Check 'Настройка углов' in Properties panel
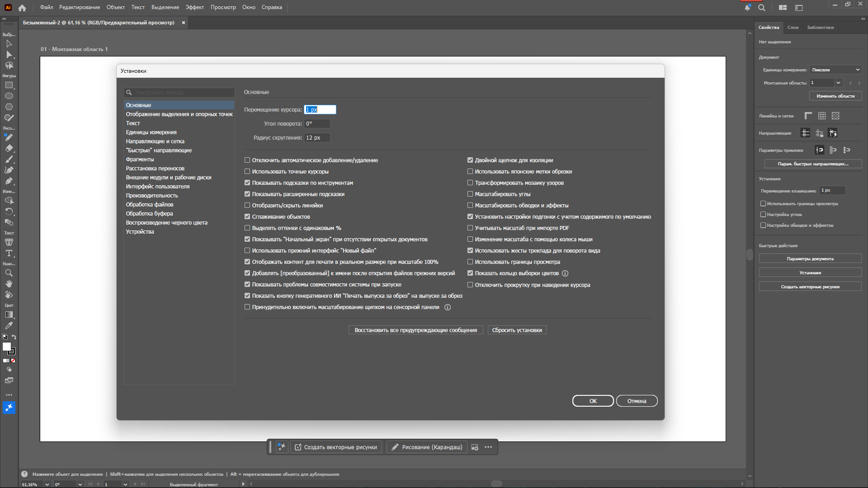868x488 pixels. pos(763,215)
